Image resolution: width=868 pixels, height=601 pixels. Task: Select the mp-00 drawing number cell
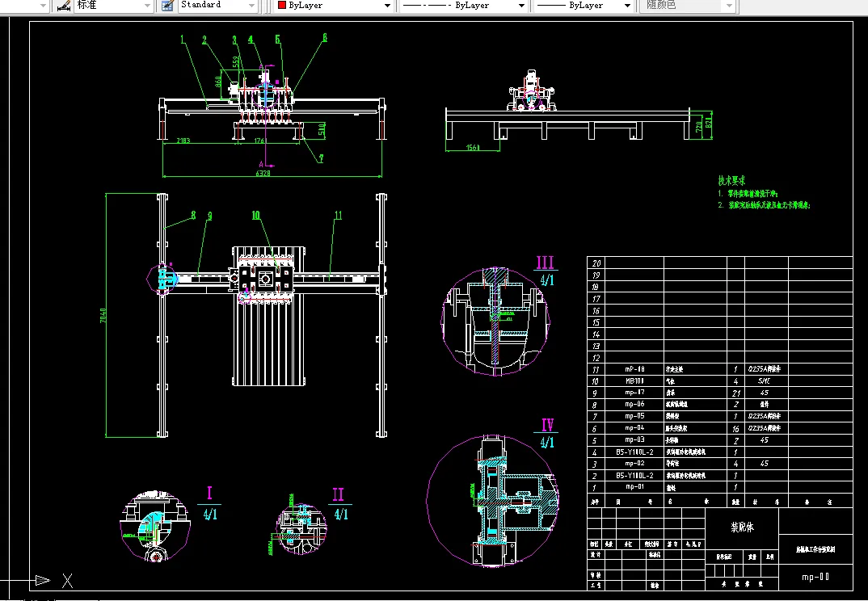[x=815, y=578]
